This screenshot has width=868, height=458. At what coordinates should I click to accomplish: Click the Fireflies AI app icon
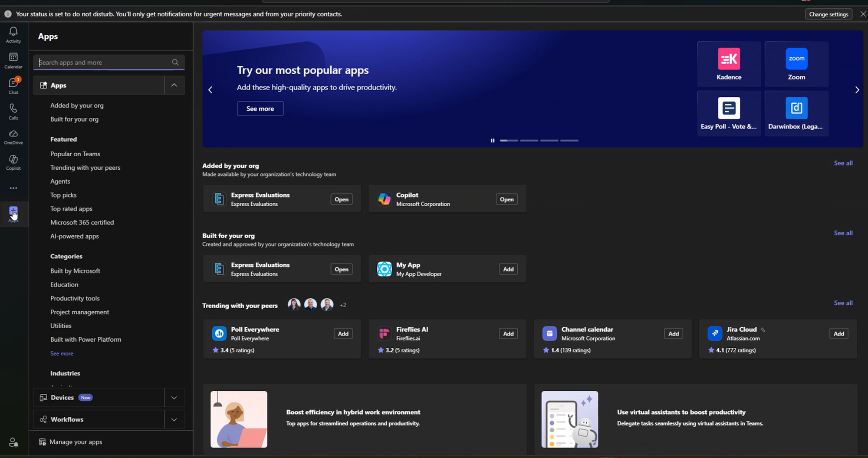point(384,333)
